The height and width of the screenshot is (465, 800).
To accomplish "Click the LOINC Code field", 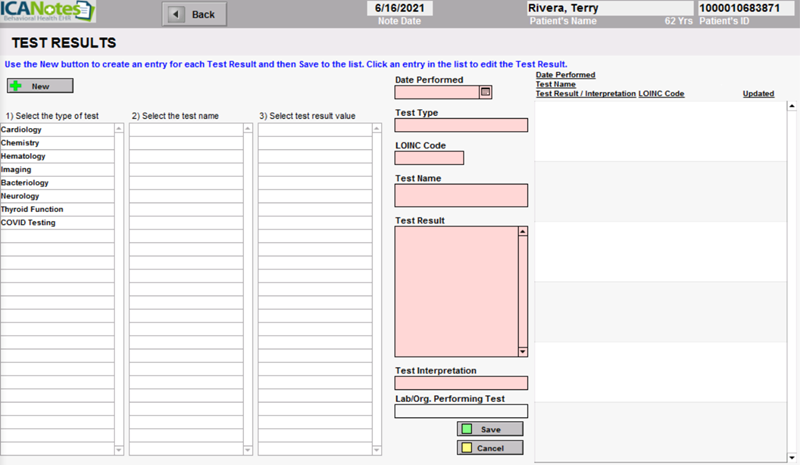I will [x=429, y=158].
